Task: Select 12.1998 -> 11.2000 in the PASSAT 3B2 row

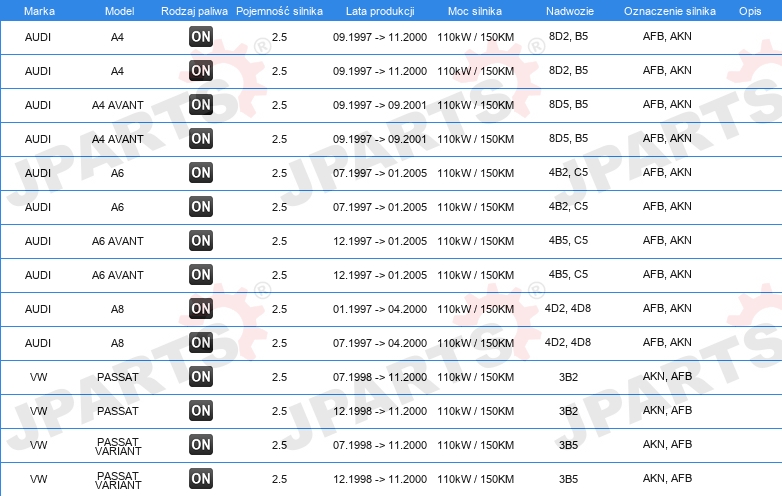Action: click(x=380, y=411)
